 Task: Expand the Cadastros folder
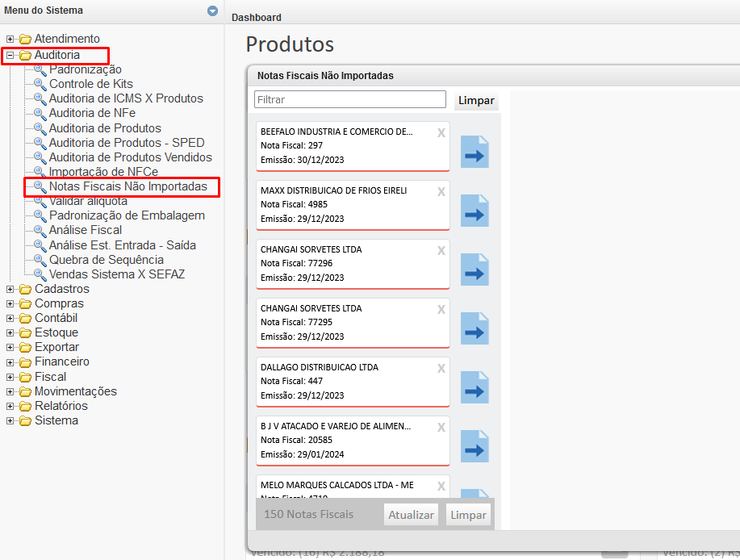pos(10,289)
